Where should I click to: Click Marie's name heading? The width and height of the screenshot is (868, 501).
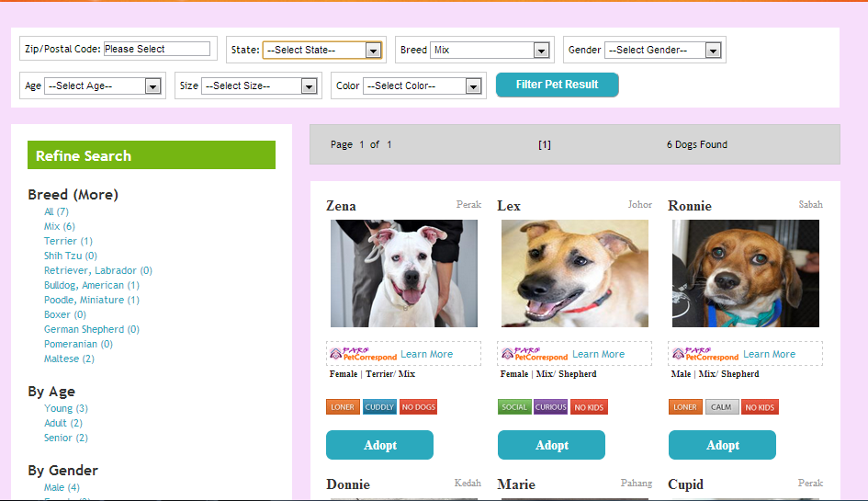pos(516,484)
